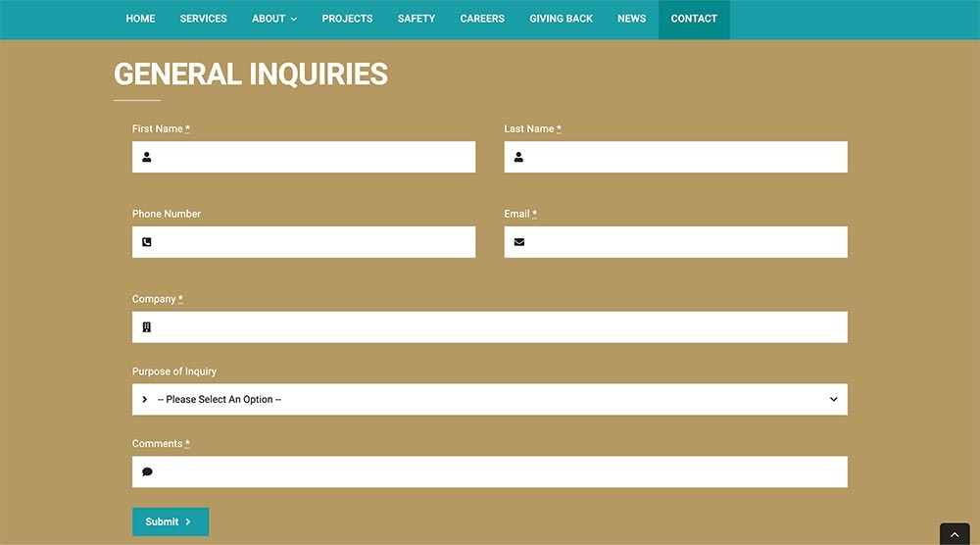Click the speech bubble icon in Comments field

[147, 471]
